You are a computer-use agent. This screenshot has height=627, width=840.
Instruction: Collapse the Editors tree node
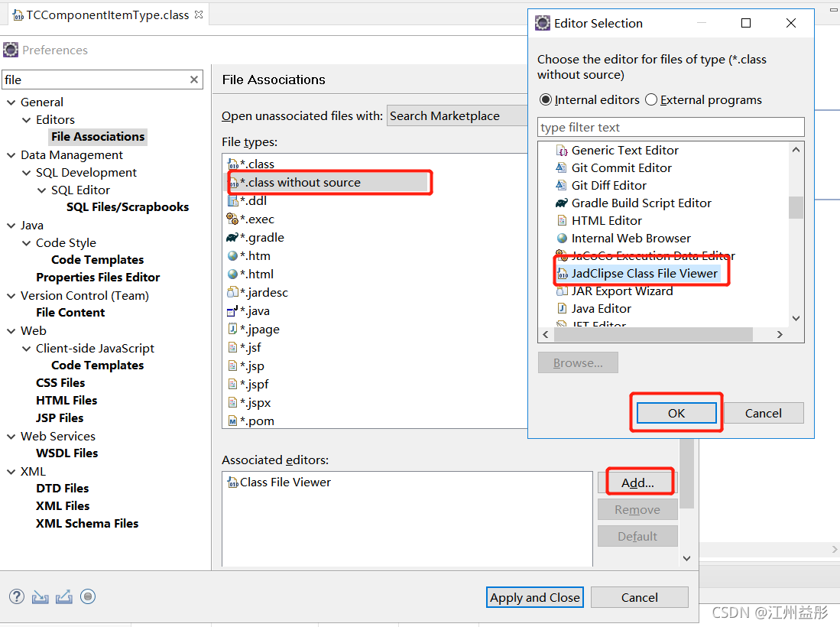pos(26,120)
